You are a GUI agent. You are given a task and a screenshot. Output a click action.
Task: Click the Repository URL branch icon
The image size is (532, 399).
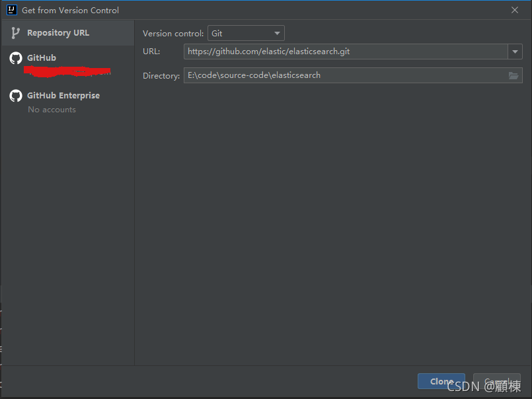[15, 33]
